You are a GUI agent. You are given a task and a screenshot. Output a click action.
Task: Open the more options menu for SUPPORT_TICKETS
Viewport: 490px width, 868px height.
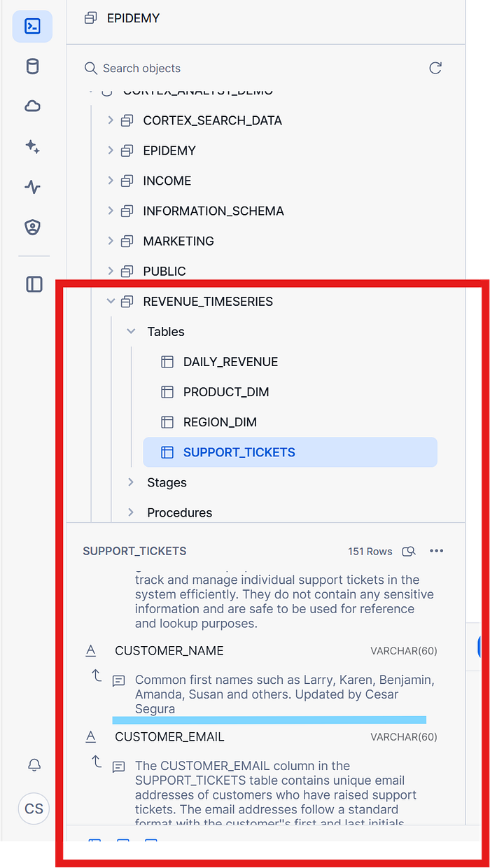pos(436,551)
